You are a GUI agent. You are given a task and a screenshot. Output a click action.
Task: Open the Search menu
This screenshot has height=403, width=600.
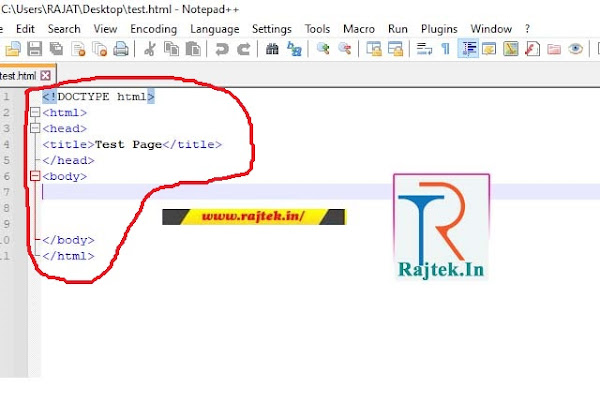click(64, 29)
